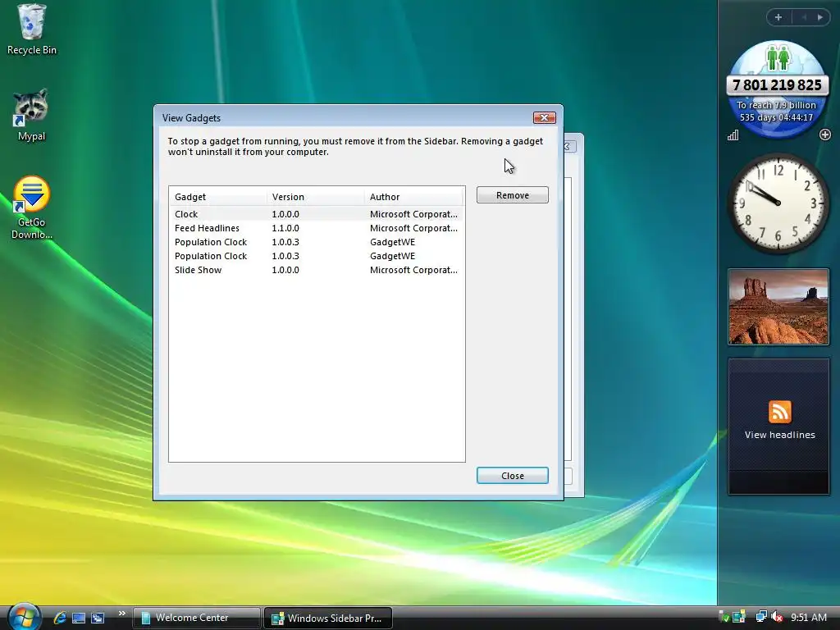Click version 1.1.0.0 in Feed Headlines row
The image size is (840, 630).
point(285,228)
